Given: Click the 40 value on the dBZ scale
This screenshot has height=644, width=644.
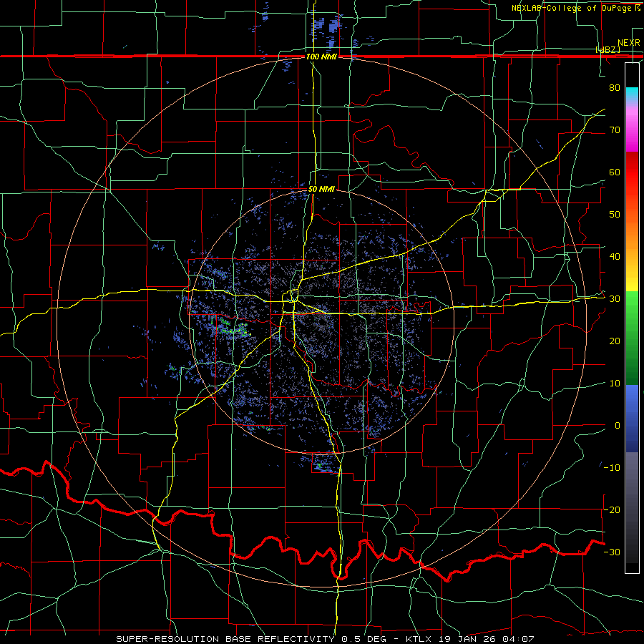Looking at the screenshot, I should (615, 257).
